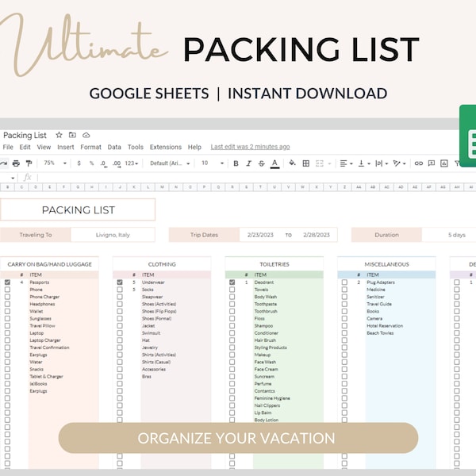Star the Packing List document
Viewport: 476px width, 476px height.
pos(59,135)
